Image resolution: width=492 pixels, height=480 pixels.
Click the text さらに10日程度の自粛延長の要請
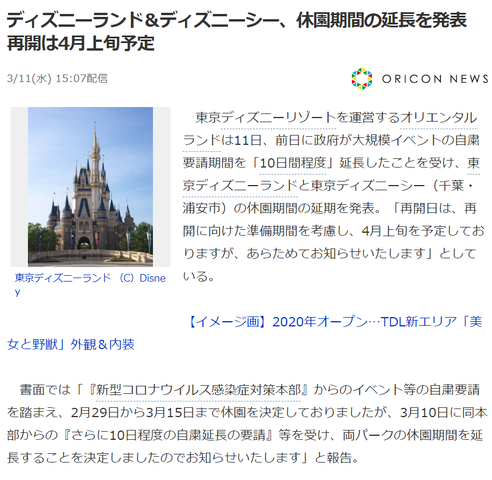[x=170, y=435]
